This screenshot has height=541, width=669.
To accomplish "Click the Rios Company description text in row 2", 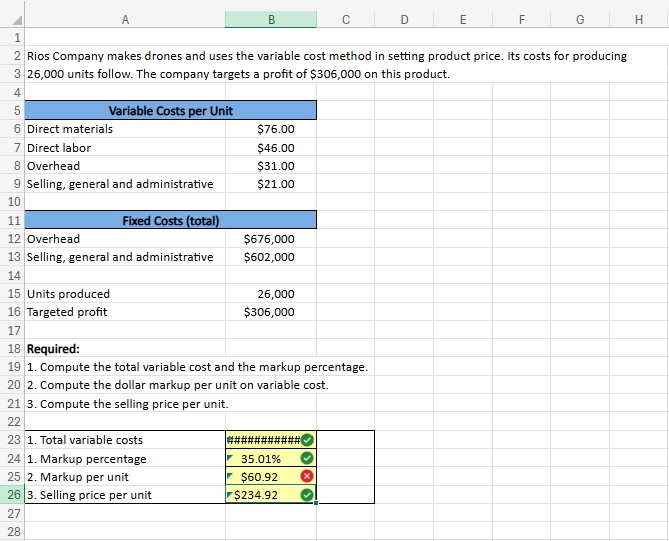I will (327, 56).
